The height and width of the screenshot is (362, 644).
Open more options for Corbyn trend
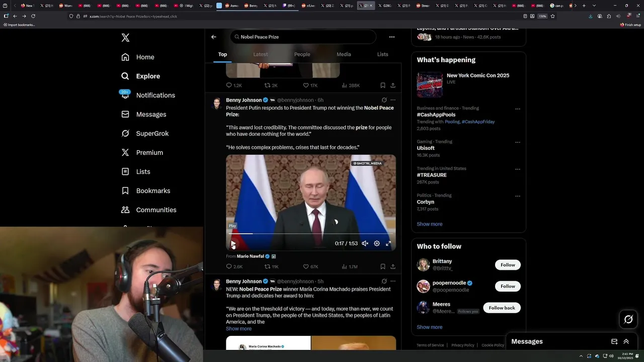click(517, 196)
